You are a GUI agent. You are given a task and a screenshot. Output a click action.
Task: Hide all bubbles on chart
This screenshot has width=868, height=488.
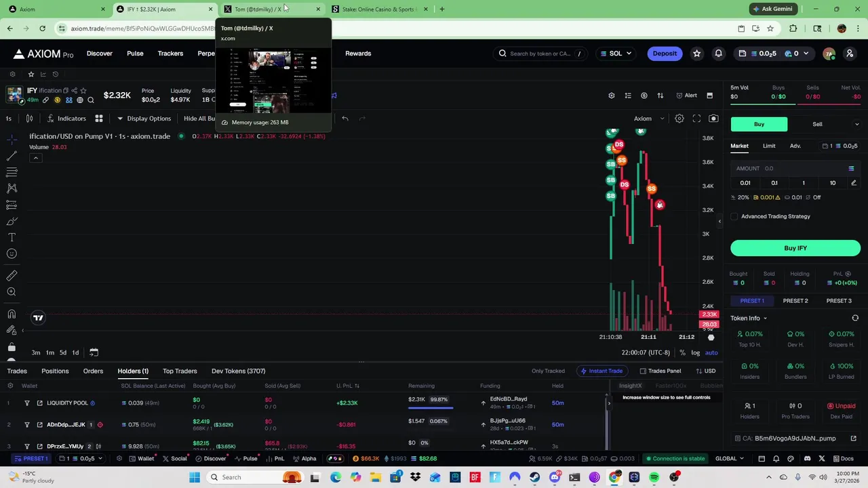[199, 119]
